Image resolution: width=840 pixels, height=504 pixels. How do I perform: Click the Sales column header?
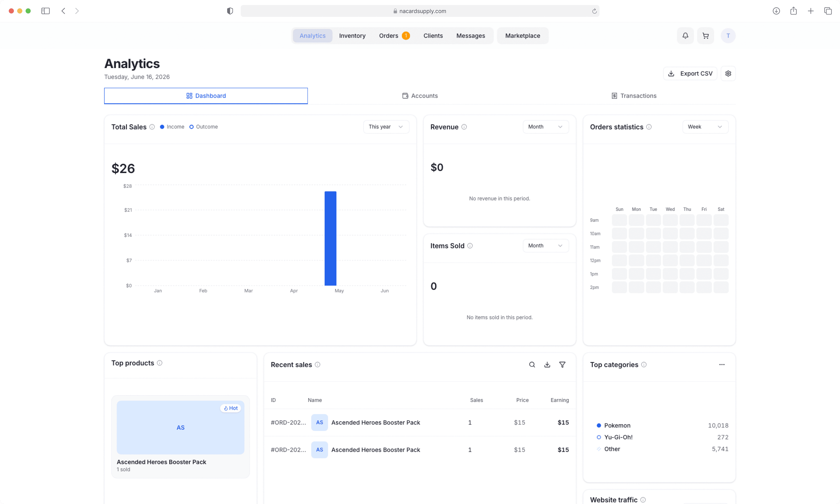pos(476,400)
